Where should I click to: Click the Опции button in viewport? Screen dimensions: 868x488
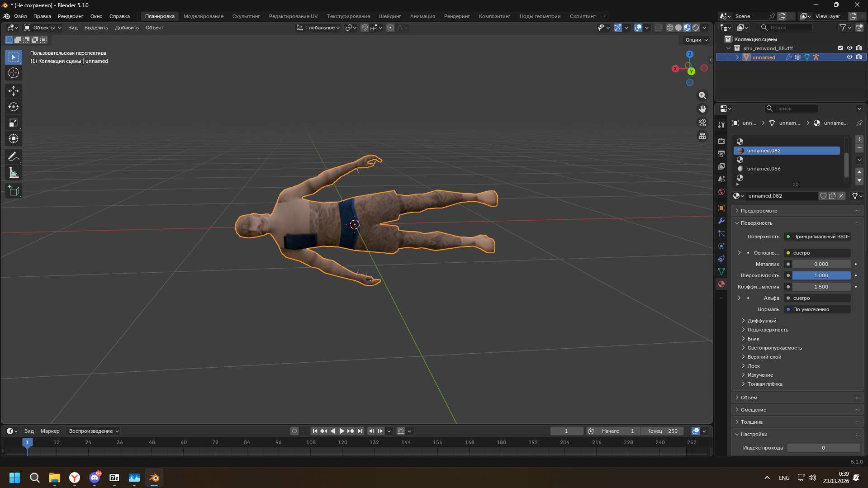point(696,40)
